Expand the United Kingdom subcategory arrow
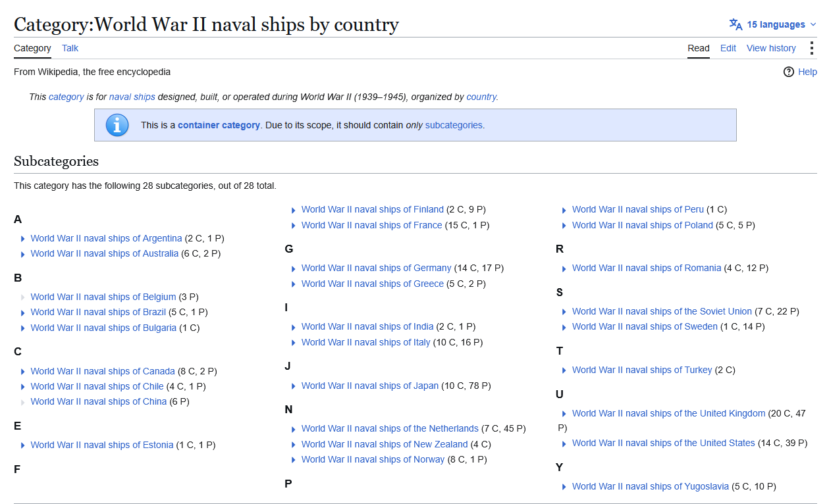This screenshot has width=829, height=504. [564, 414]
